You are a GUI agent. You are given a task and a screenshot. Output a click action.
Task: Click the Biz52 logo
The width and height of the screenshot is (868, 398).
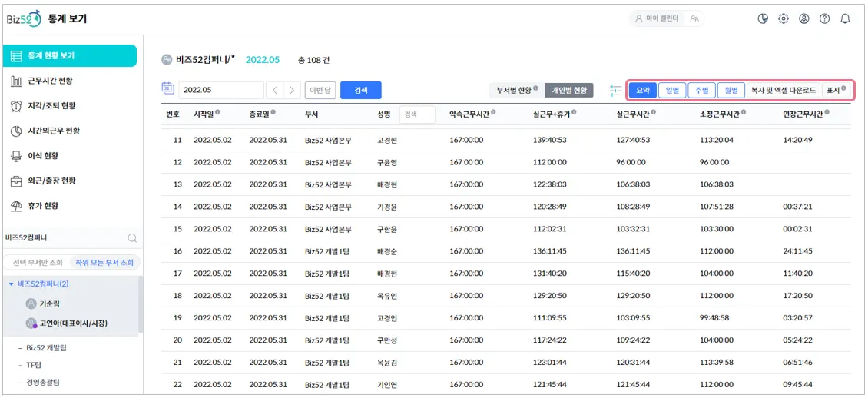[x=25, y=18]
